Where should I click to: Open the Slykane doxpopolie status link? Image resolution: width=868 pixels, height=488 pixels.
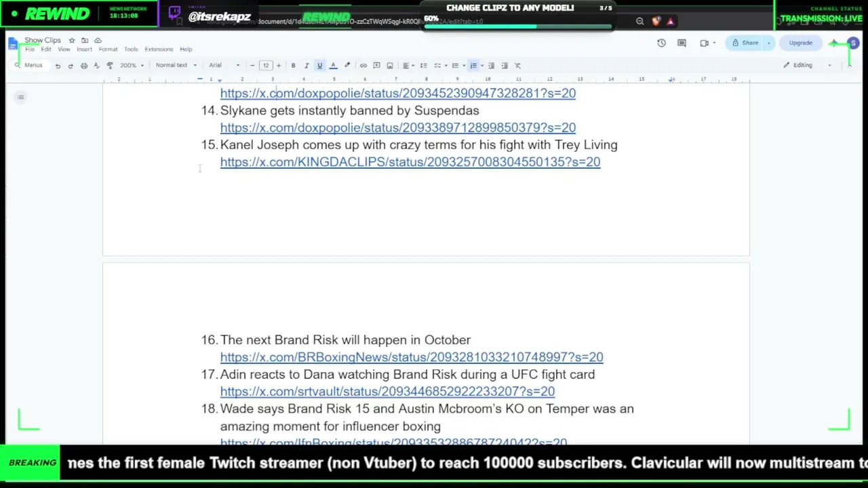(x=398, y=127)
